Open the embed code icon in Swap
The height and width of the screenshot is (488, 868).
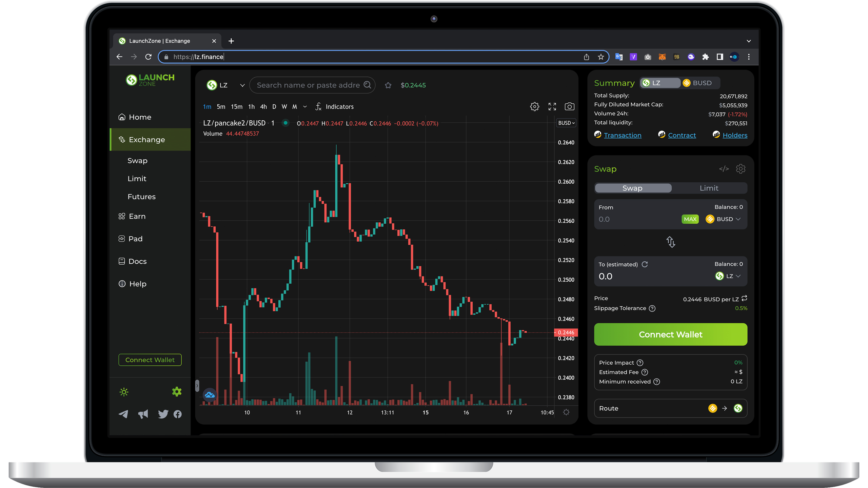click(724, 169)
